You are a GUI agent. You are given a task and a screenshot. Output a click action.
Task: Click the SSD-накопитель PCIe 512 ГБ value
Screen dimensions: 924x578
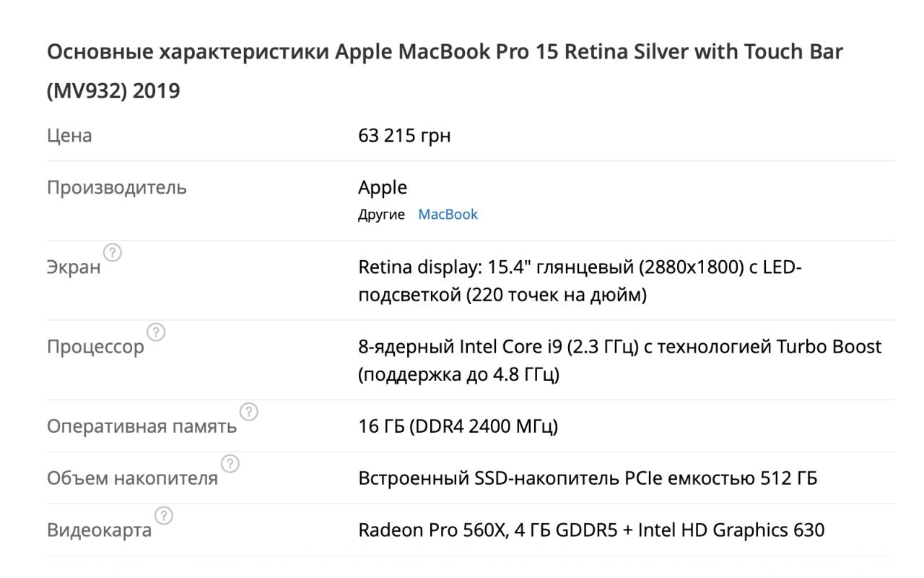pyautogui.click(x=588, y=478)
